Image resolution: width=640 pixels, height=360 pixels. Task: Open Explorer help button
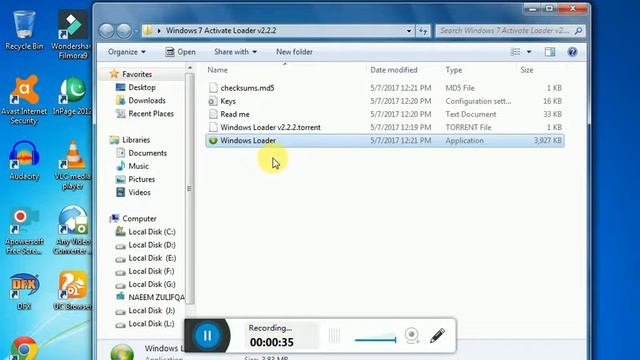tap(572, 52)
